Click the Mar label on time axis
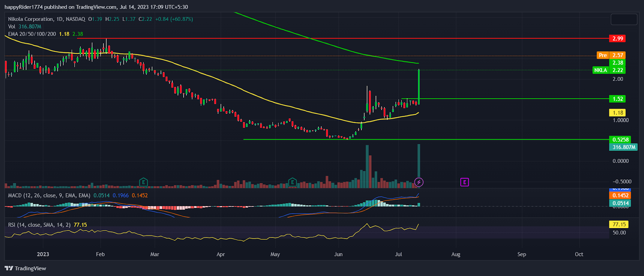 click(155, 254)
